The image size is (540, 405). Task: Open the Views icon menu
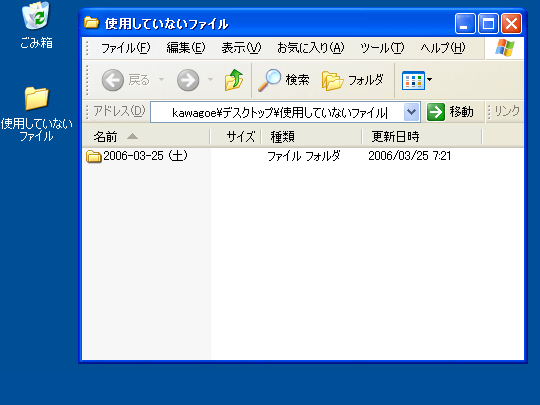(417, 80)
